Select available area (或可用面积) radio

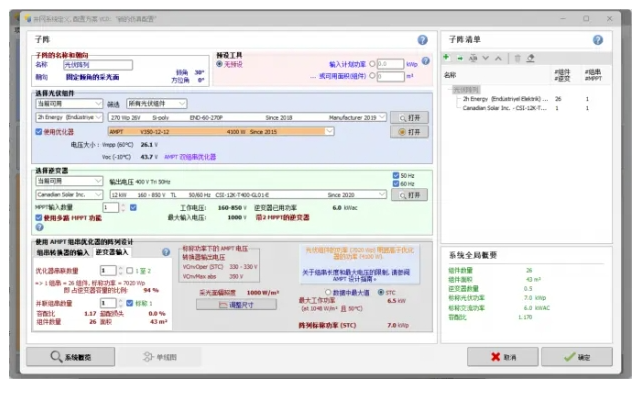(x=372, y=76)
